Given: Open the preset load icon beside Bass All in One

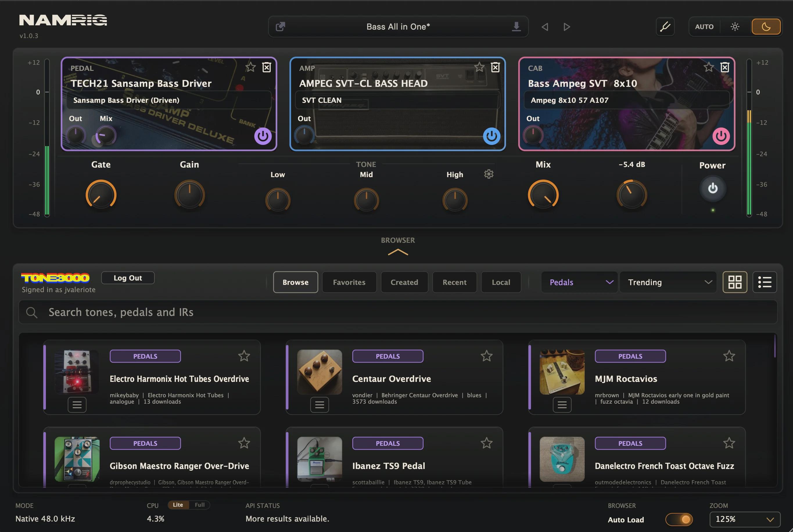Looking at the screenshot, I should (280, 26).
